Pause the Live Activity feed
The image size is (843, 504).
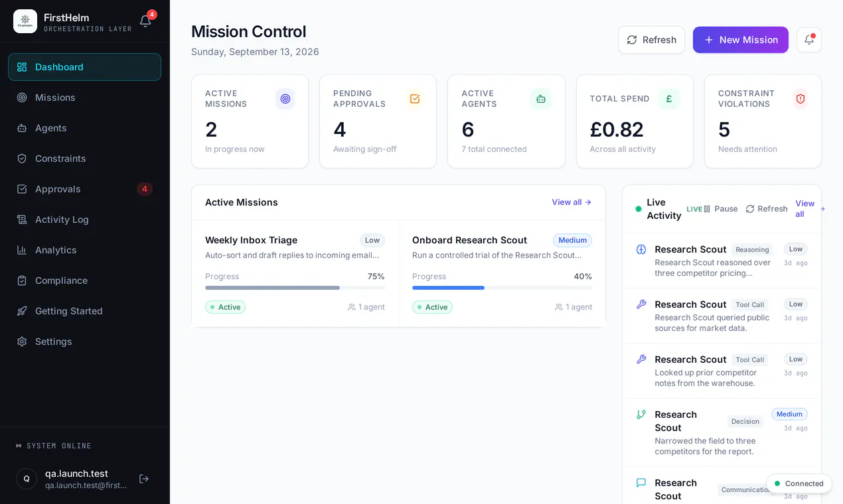tap(721, 209)
